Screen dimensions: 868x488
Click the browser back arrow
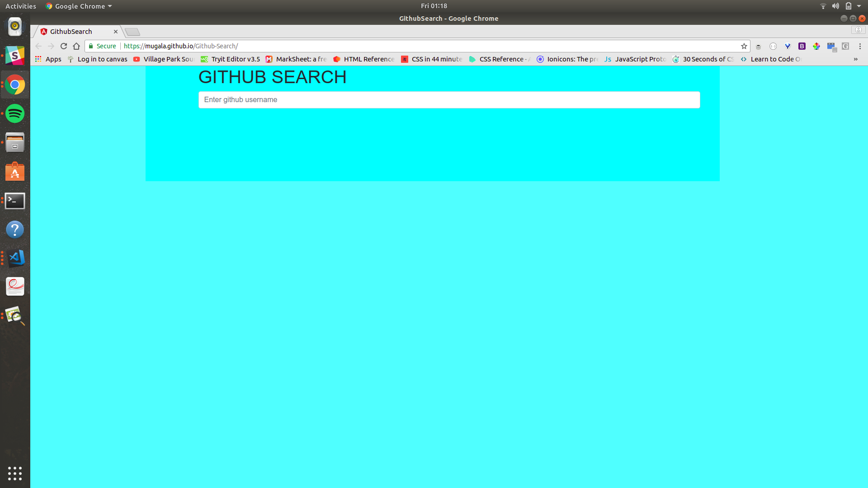pos(38,46)
